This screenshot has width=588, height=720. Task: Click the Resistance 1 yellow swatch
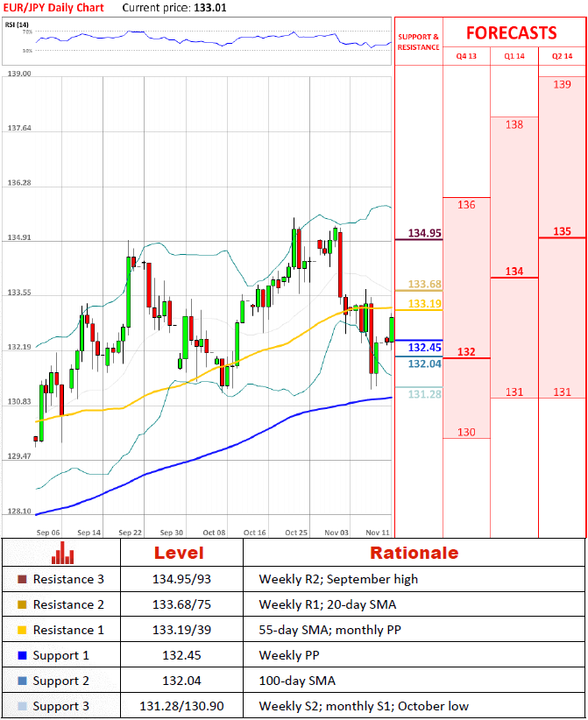[22, 631]
